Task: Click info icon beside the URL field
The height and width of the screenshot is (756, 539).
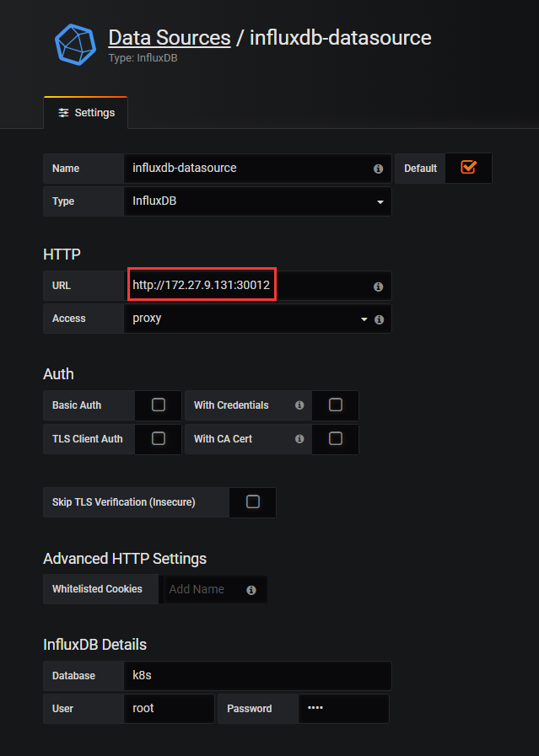Action: click(379, 287)
